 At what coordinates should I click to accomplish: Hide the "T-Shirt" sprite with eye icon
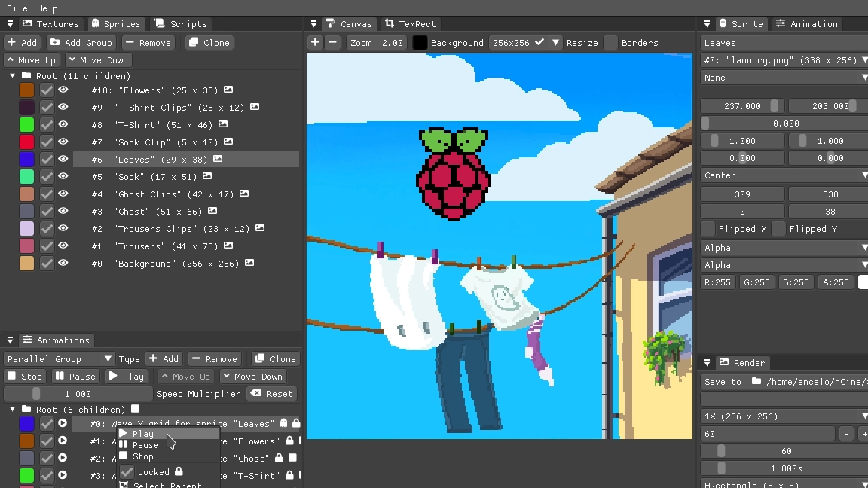63,124
